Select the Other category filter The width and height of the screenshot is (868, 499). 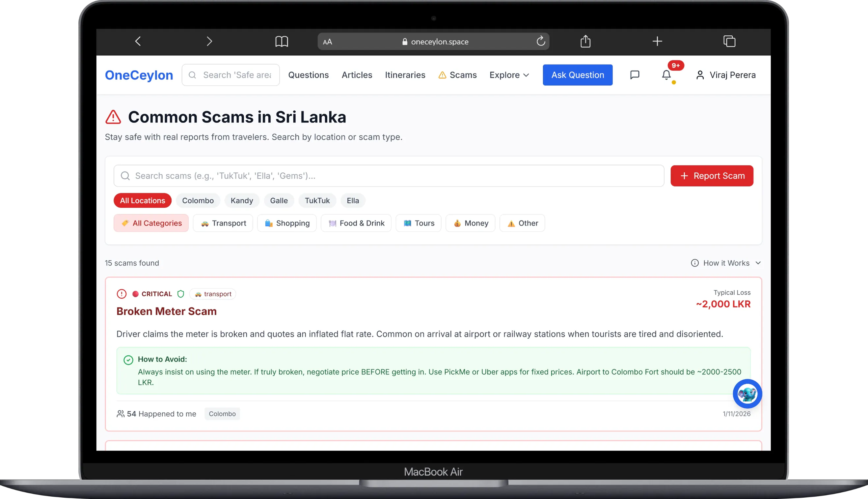coord(522,223)
